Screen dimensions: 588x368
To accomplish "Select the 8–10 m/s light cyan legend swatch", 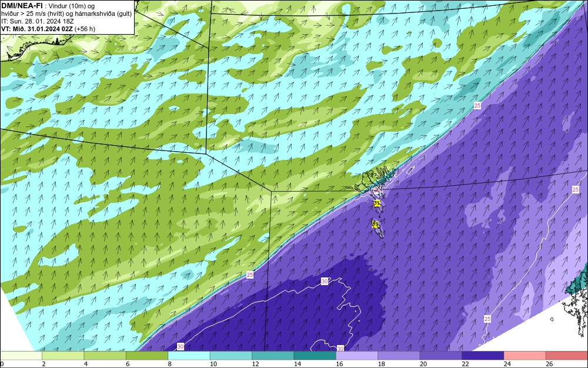I will coord(189,356).
